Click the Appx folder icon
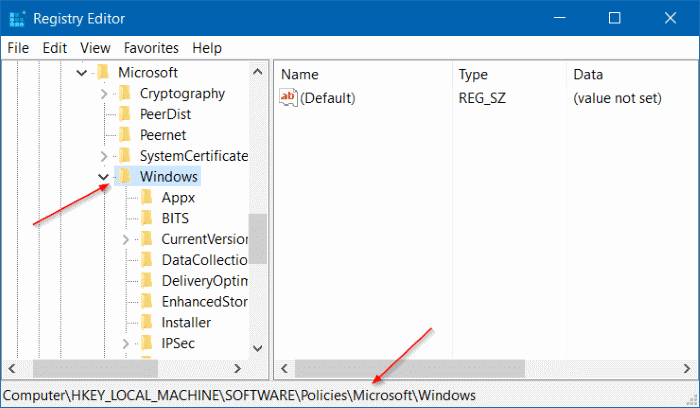This screenshot has width=700, height=408. point(147,197)
